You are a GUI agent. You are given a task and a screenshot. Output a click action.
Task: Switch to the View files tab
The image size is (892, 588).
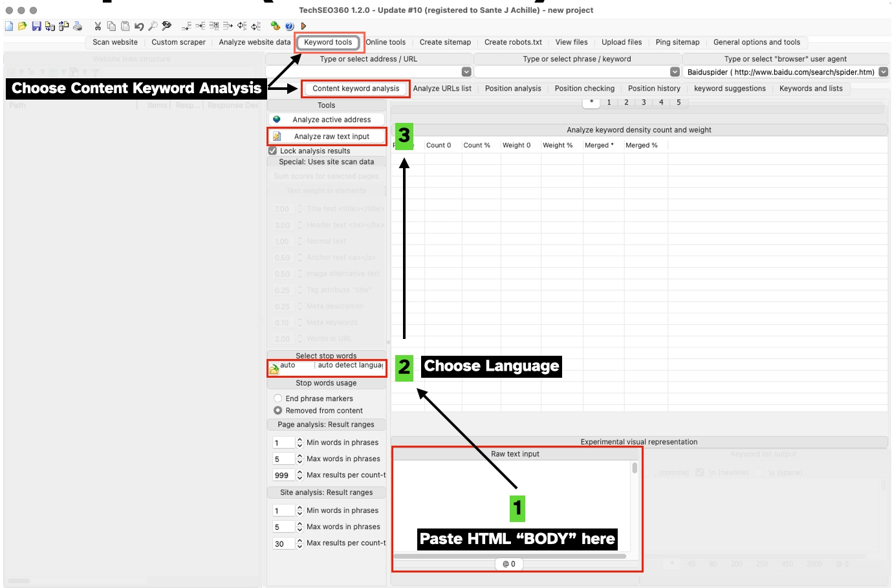pos(572,42)
